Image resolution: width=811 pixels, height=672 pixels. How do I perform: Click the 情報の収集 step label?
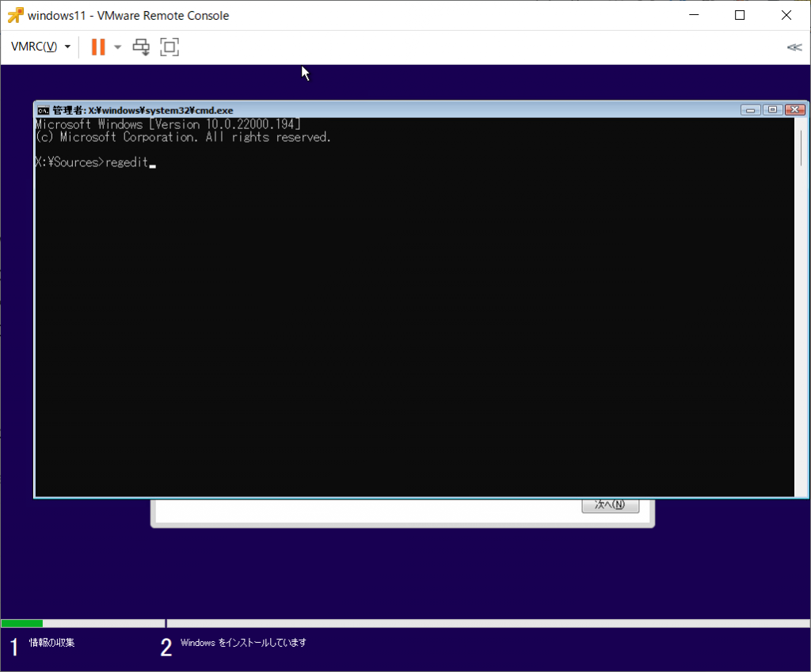click(x=51, y=643)
